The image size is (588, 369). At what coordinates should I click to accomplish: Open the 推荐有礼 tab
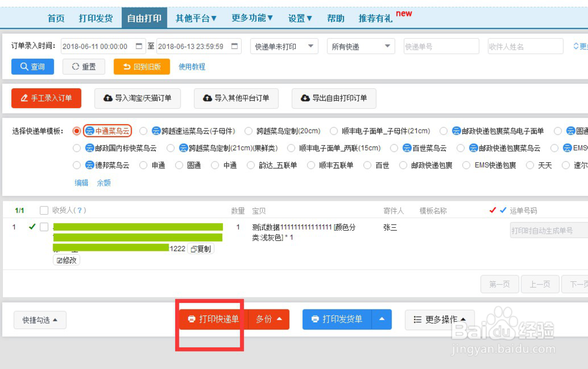(375, 18)
